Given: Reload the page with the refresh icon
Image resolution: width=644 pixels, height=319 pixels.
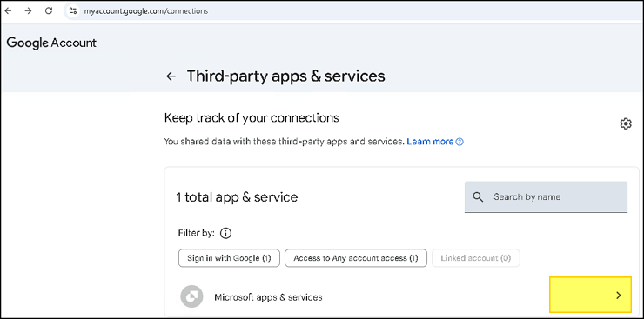Looking at the screenshot, I should click(49, 11).
